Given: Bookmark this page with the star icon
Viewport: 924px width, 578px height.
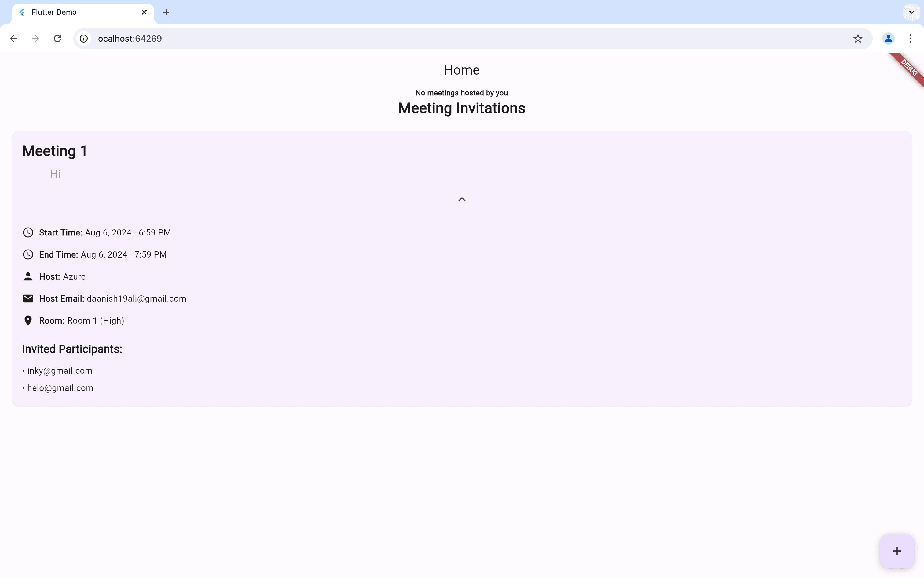Looking at the screenshot, I should pyautogui.click(x=858, y=39).
